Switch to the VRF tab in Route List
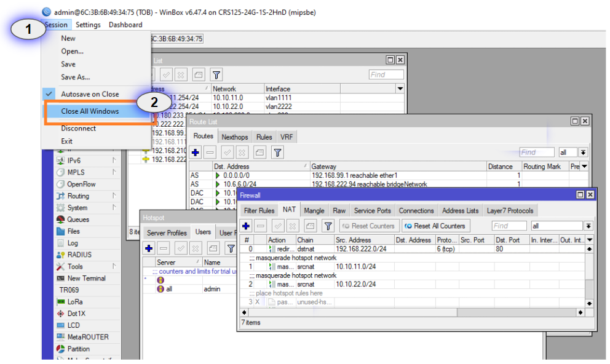The image size is (610, 364). (287, 137)
